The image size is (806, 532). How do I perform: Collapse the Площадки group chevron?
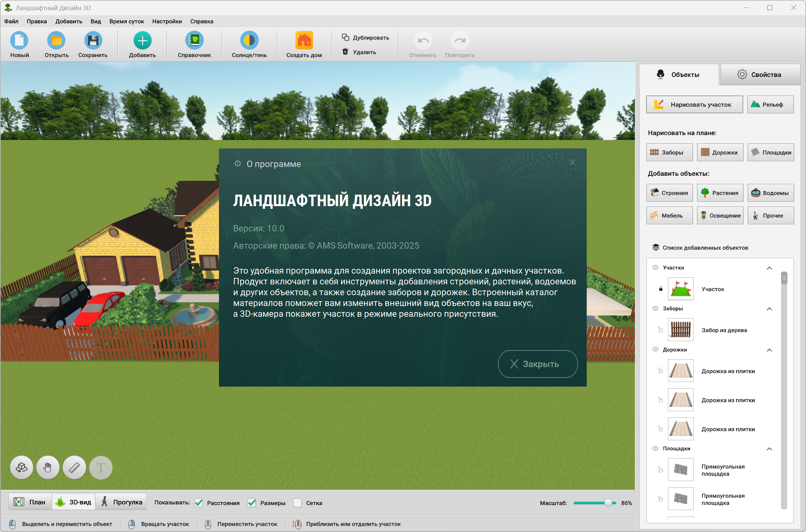769,449
